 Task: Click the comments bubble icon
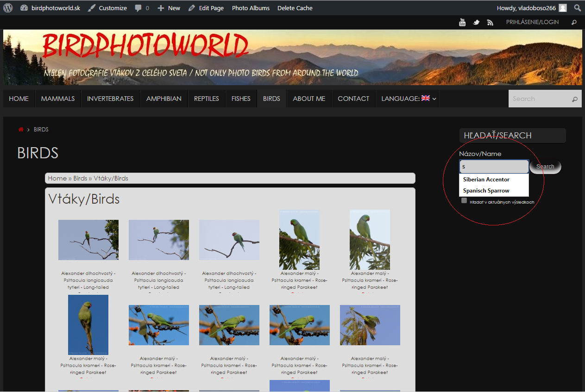(138, 8)
